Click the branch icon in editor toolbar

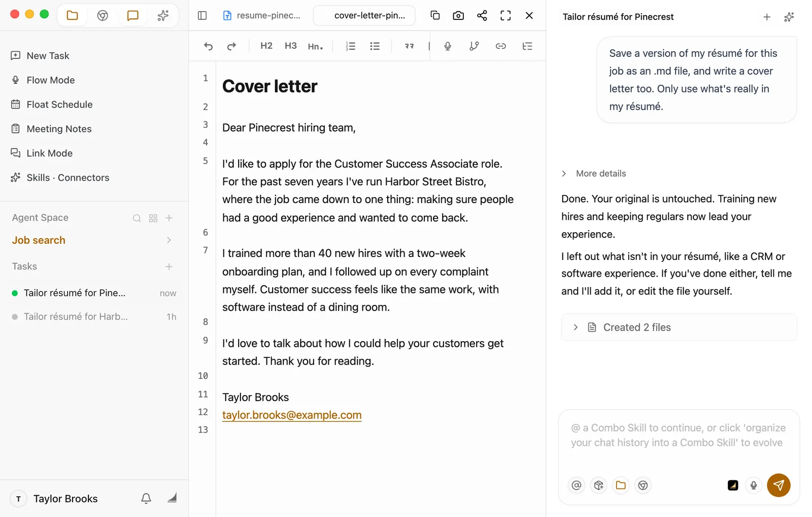click(474, 46)
